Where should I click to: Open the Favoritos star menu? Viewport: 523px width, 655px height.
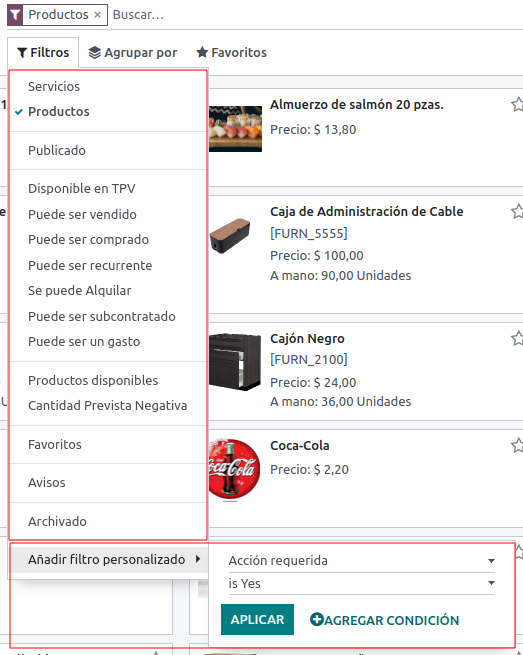[231, 53]
